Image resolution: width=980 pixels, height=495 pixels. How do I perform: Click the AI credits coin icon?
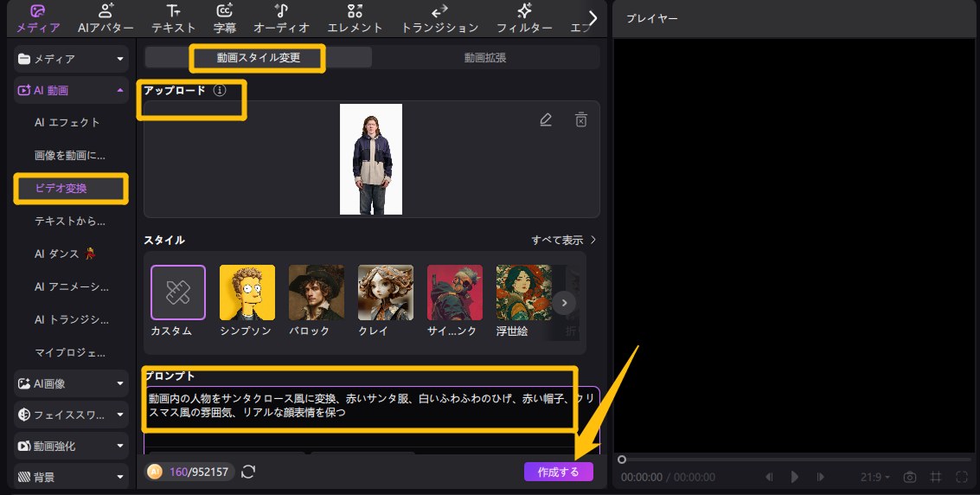(x=155, y=472)
